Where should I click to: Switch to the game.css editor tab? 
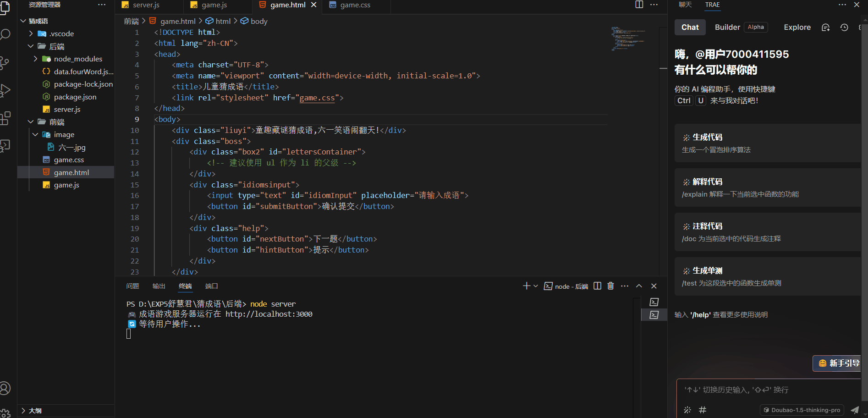pyautogui.click(x=356, y=5)
